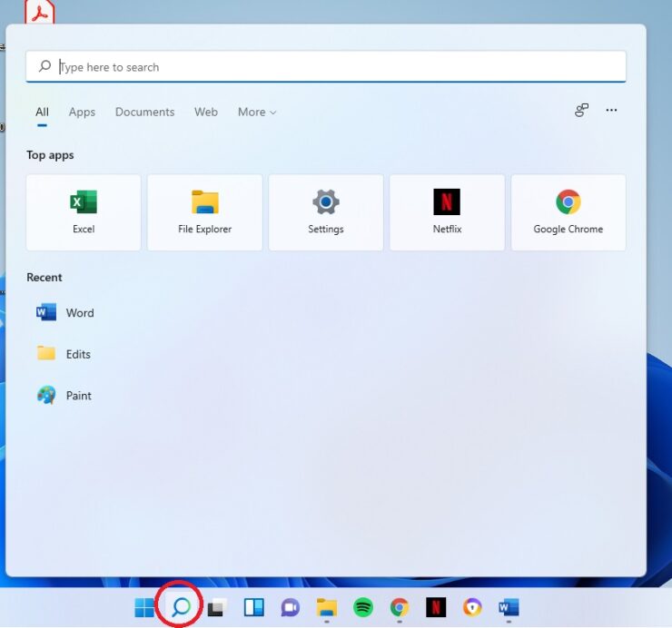The height and width of the screenshot is (628, 672).
Task: Select the All tab
Action: pyautogui.click(x=42, y=112)
